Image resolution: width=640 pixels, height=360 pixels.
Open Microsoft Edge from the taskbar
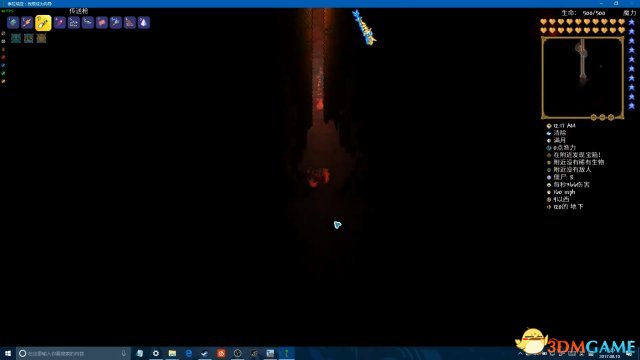point(189,353)
